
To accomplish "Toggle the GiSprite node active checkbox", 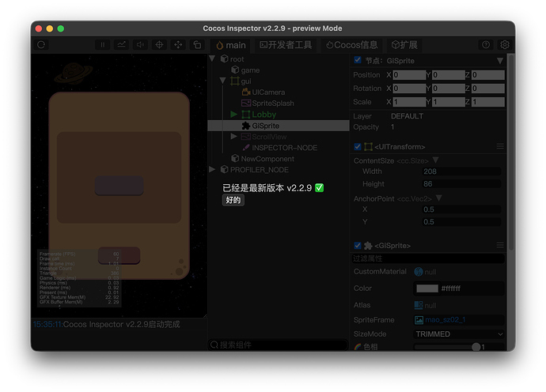I will click(358, 60).
